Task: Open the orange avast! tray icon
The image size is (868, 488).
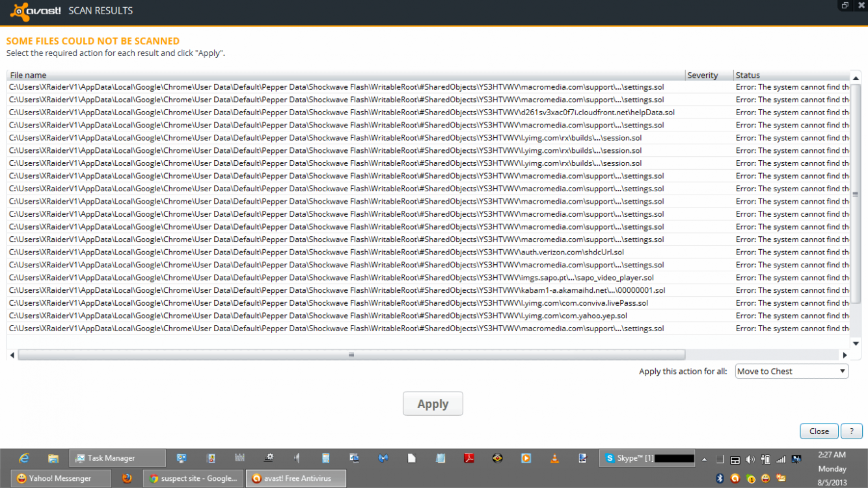Action: (x=735, y=478)
